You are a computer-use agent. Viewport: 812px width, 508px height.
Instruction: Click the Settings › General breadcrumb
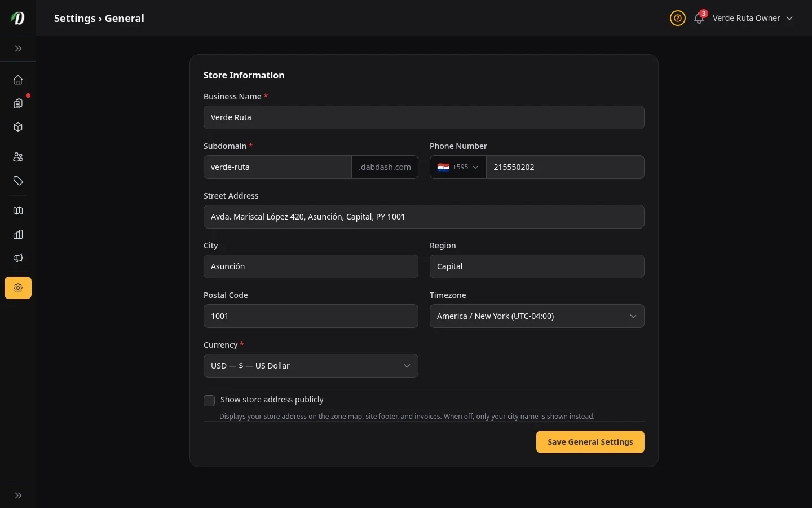point(99,18)
